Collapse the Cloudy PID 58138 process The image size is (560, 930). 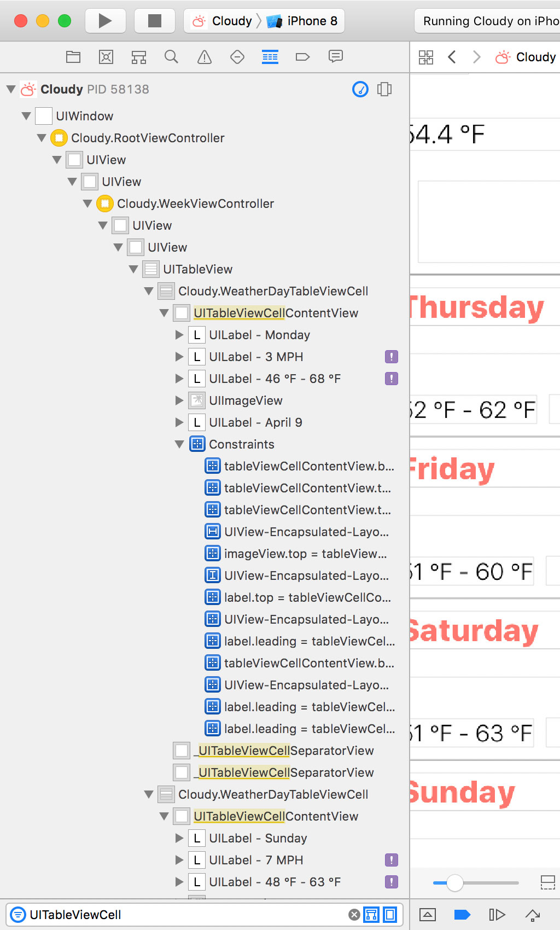(x=11, y=89)
